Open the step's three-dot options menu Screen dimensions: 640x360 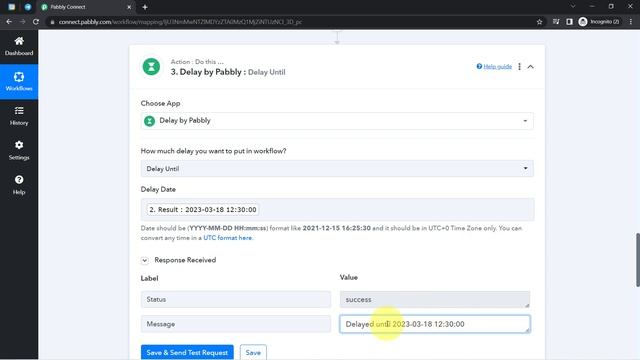(x=519, y=67)
